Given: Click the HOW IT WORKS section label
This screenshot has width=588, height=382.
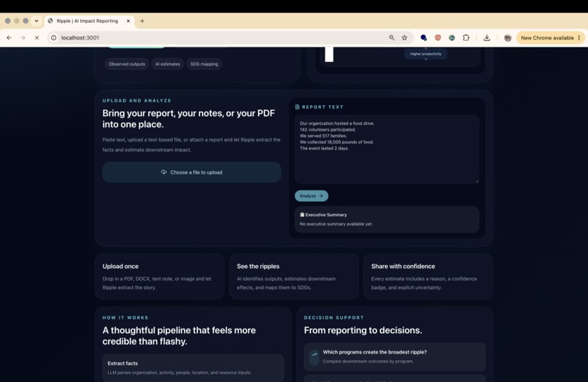Looking at the screenshot, I should click(125, 318).
